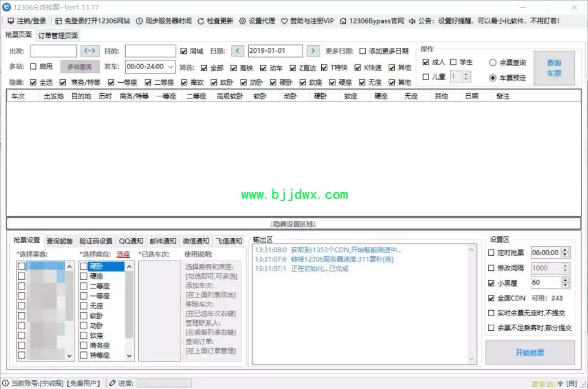Go to next date with right arrow
588x389 pixels.
(x=313, y=51)
